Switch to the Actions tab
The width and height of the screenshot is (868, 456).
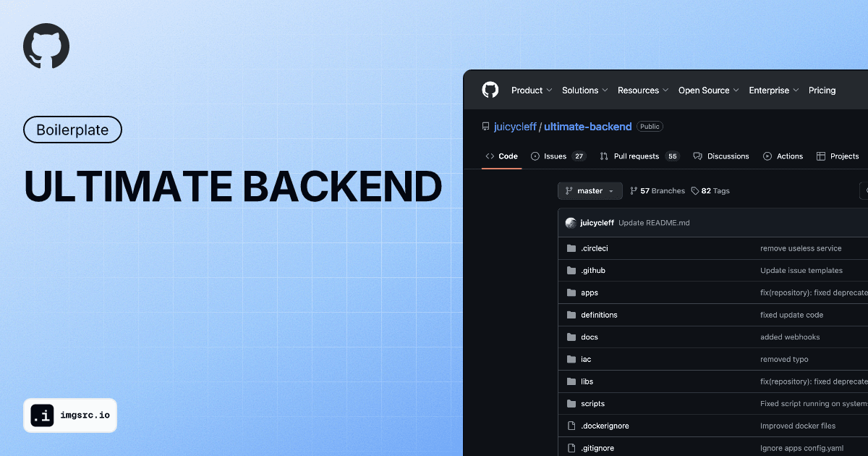tap(783, 156)
